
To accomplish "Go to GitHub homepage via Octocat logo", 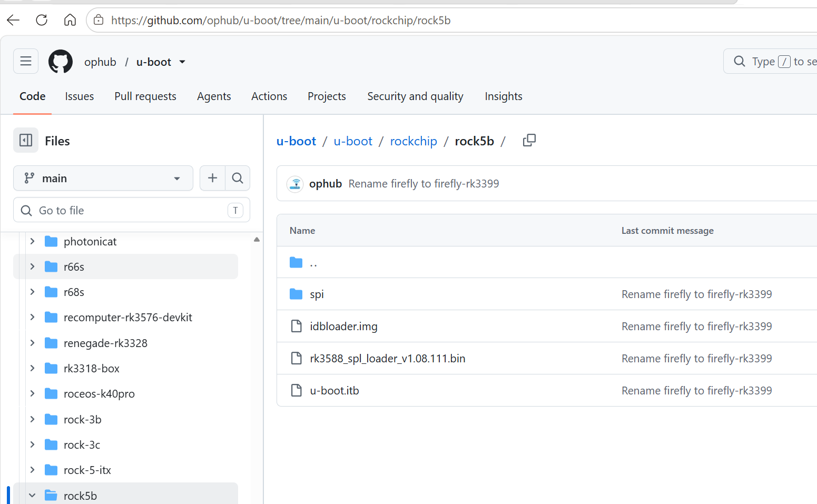I will [x=61, y=62].
